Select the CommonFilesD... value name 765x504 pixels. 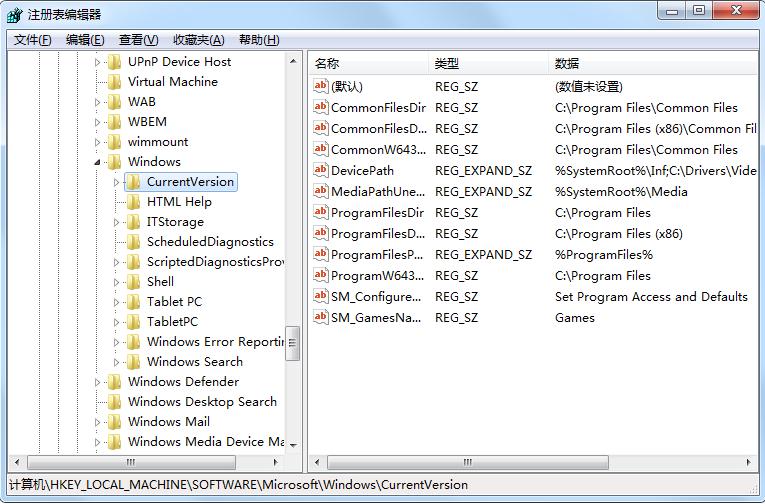pyautogui.click(x=379, y=129)
